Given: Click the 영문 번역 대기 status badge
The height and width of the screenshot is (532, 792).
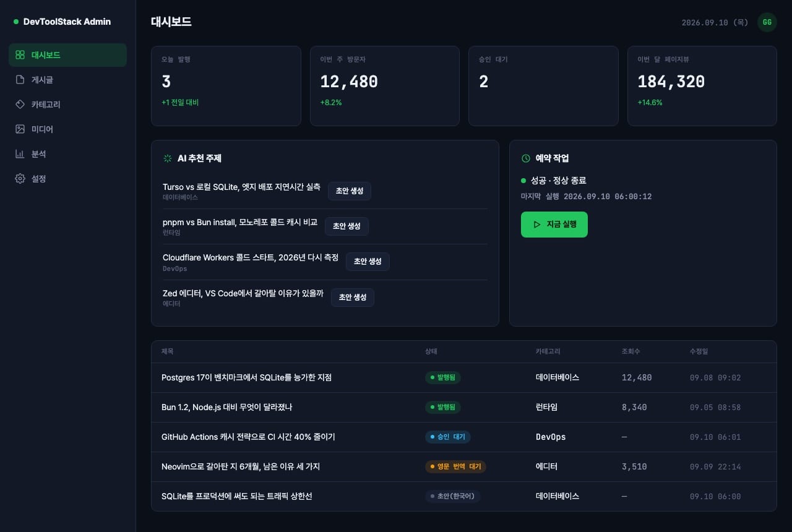Looking at the screenshot, I should [455, 466].
